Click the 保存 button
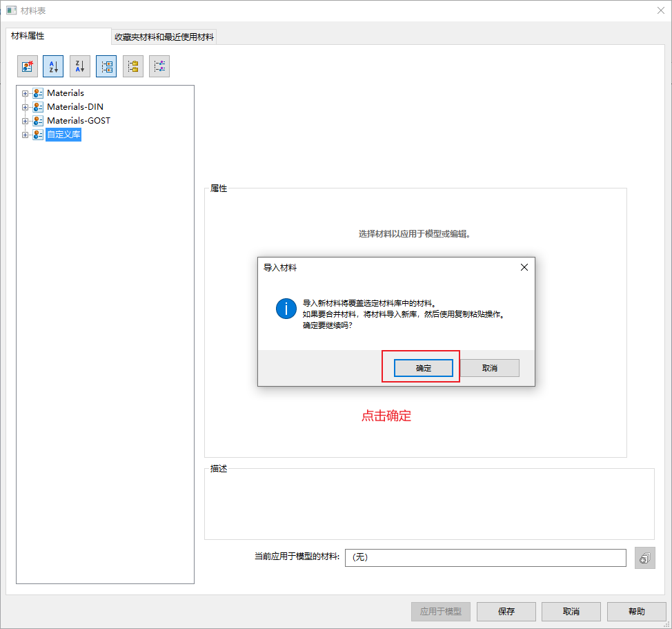 pyautogui.click(x=506, y=612)
